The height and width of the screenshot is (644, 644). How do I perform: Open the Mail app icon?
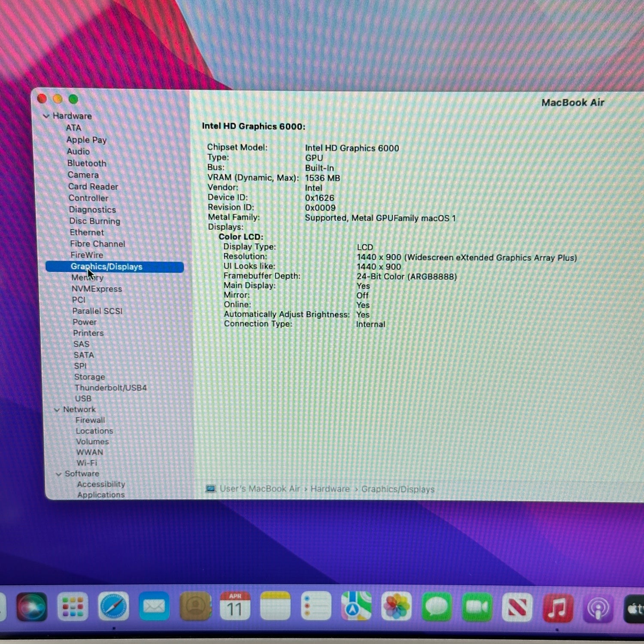coord(154,607)
